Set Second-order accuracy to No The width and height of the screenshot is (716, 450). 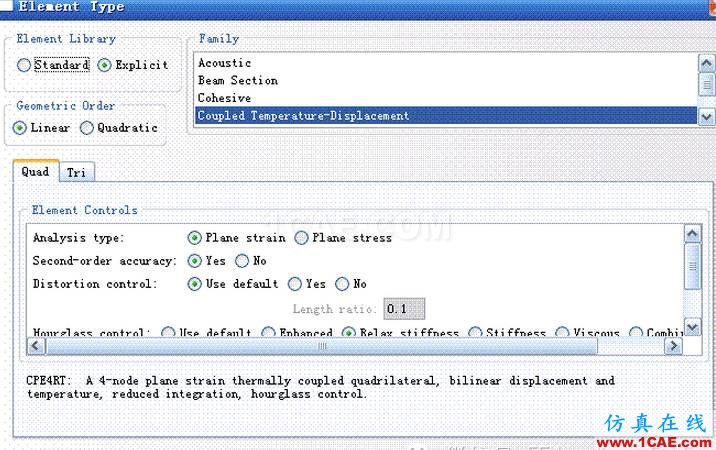tap(242, 261)
